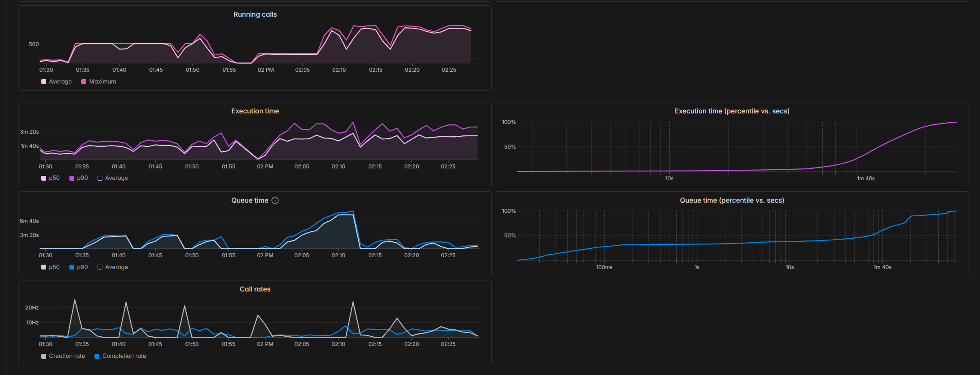
Task: Toggle p50 series in Execution time legend
Action: coord(50,178)
